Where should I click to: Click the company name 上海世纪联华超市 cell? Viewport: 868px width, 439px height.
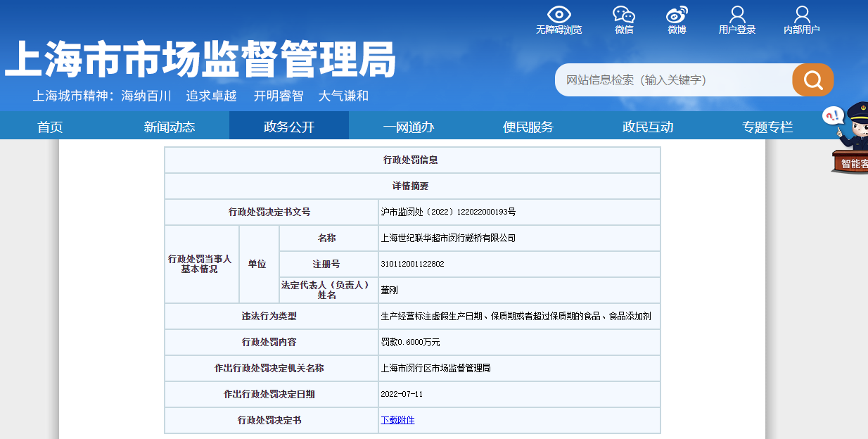pyautogui.click(x=448, y=238)
